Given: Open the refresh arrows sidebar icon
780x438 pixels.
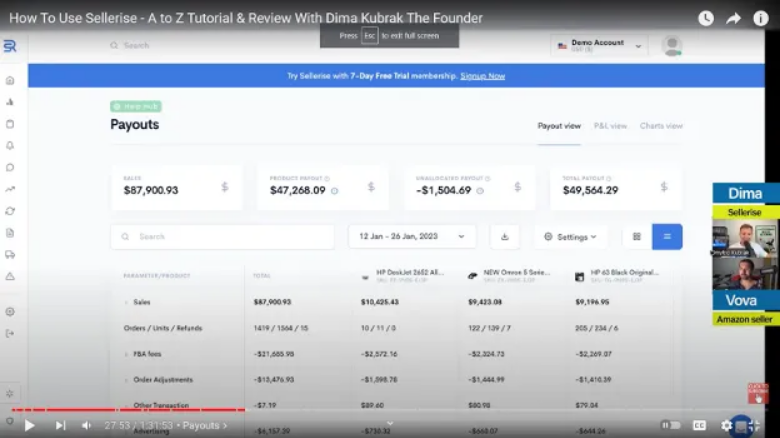Looking at the screenshot, I should pyautogui.click(x=10, y=211).
